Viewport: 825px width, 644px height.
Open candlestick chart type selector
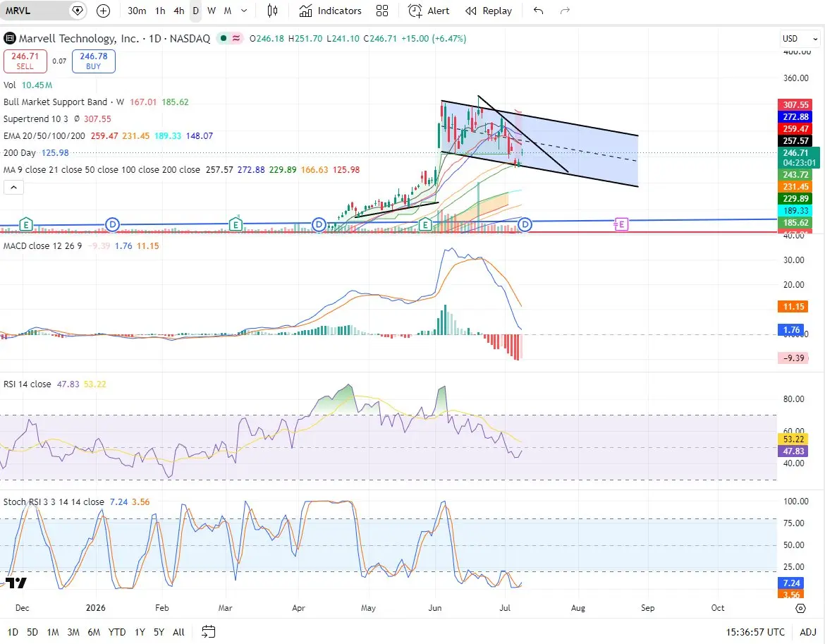click(272, 11)
